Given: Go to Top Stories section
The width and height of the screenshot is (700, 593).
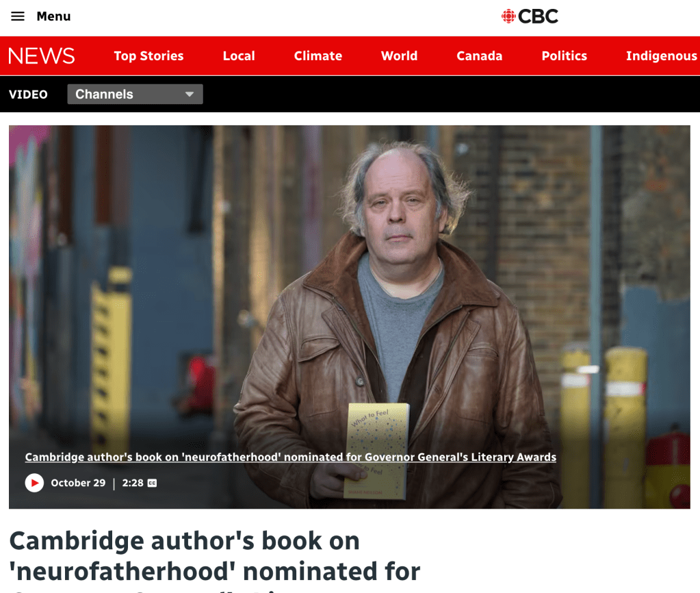Looking at the screenshot, I should pos(148,56).
